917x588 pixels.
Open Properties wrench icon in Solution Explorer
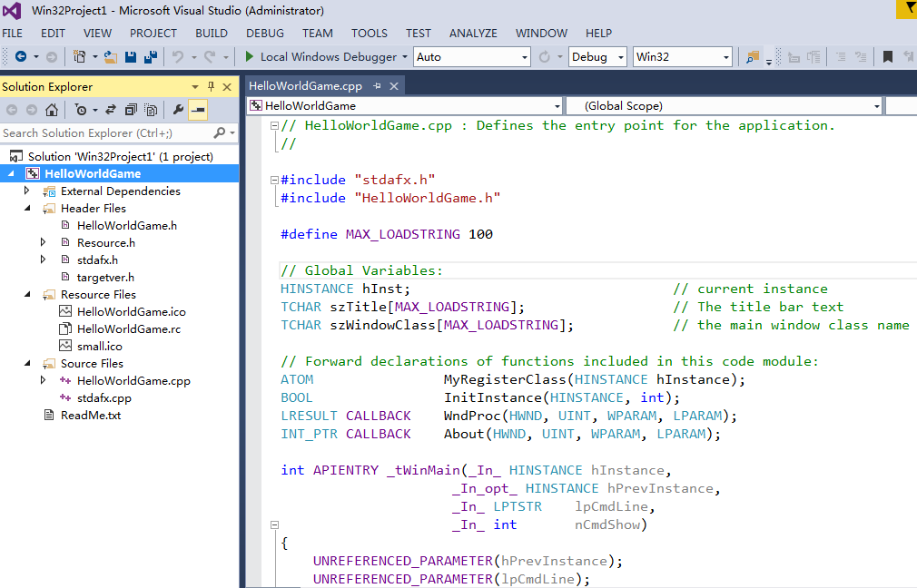(x=178, y=110)
